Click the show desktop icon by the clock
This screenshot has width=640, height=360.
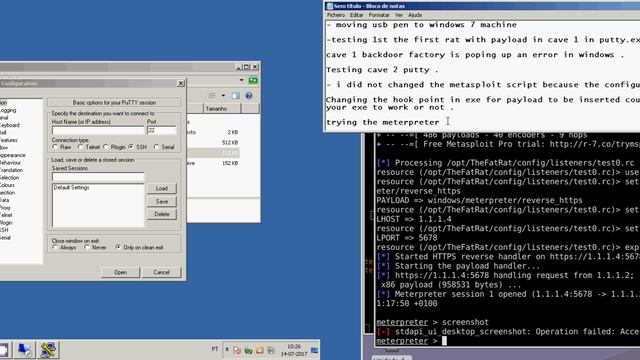315,350
